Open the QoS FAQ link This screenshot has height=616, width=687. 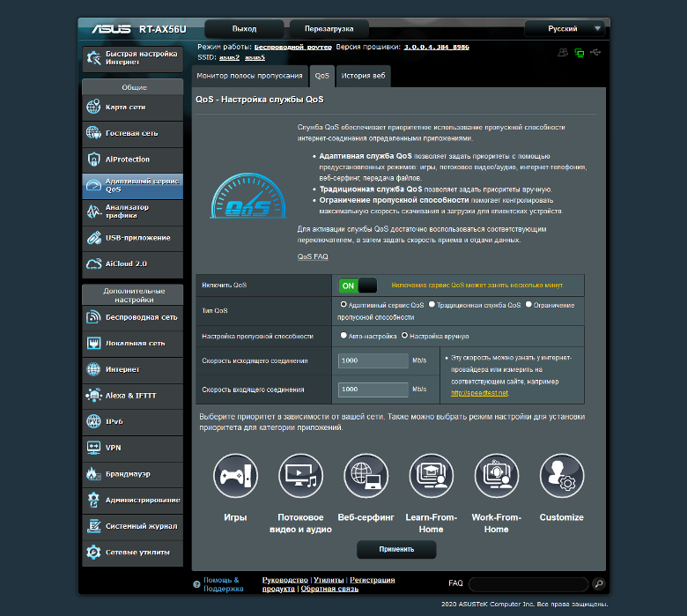point(313,256)
